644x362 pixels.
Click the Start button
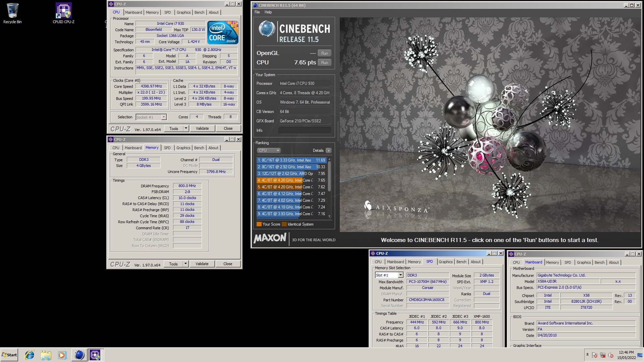pos(9,355)
